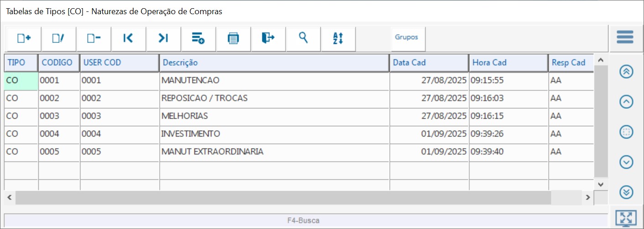
Task: Select the INVESTIMENTO row description
Action: (x=191, y=134)
